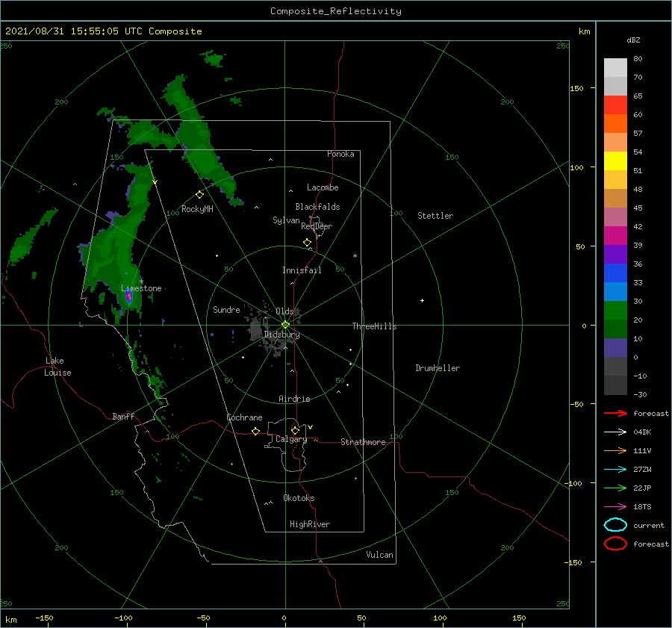Screen dimensions: 672x628
Task: Click the yellow diamond marker near RockyMH
Action: coord(199,195)
